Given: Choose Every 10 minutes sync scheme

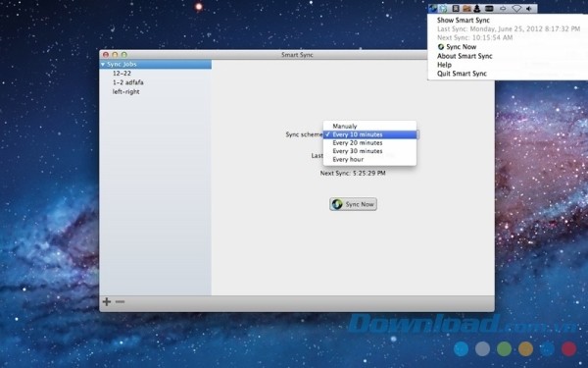Looking at the screenshot, I should pyautogui.click(x=369, y=134).
